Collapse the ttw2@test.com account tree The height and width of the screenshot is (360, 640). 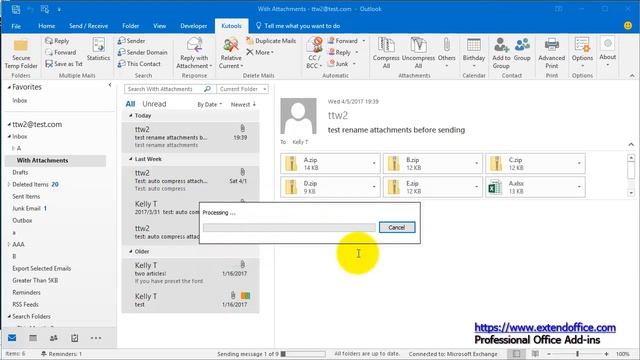click(x=9, y=124)
